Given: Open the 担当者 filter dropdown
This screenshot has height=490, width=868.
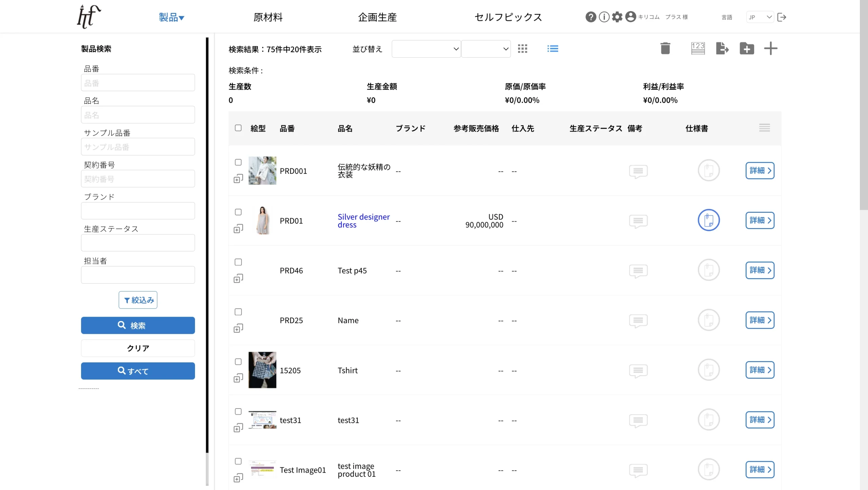Looking at the screenshot, I should click(x=138, y=275).
